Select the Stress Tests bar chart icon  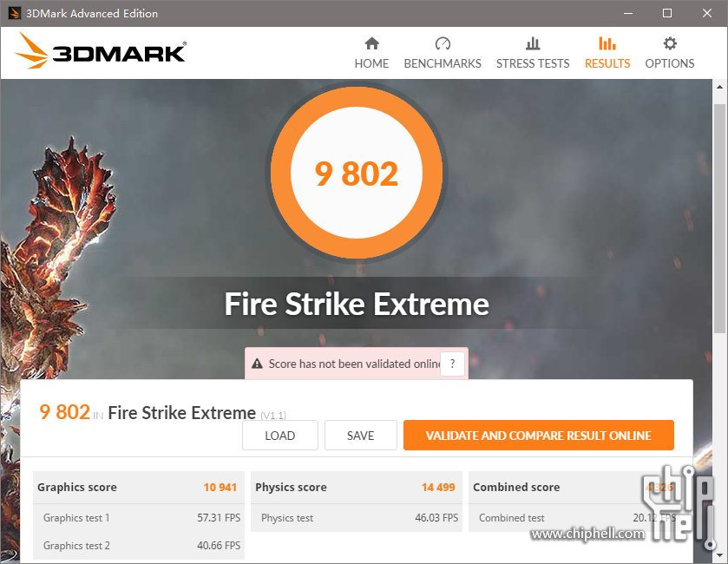533,43
